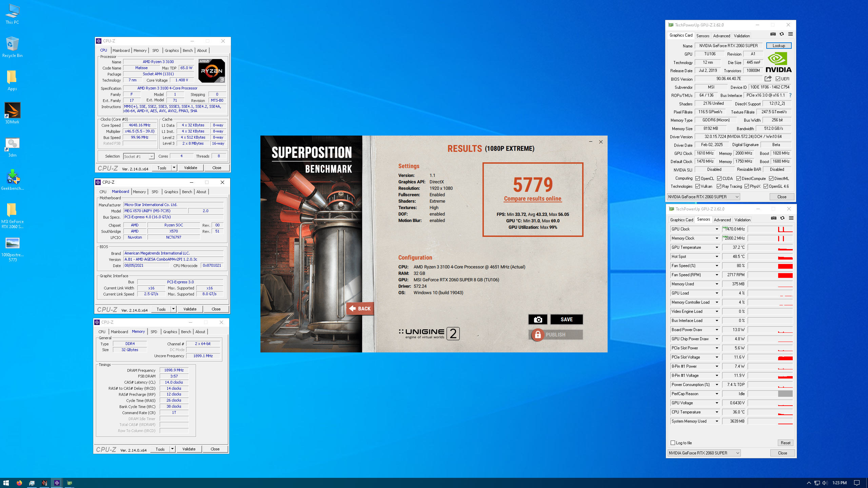Toggle the OpenCL checkbox

(x=697, y=178)
